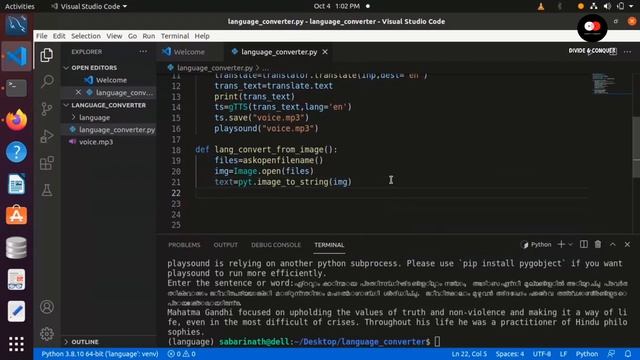
Task: Click the feedback icon in status bar
Action: tap(611, 353)
